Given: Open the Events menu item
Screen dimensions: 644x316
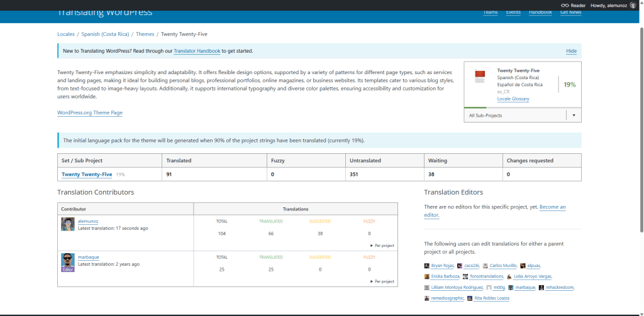Looking at the screenshot, I should tap(513, 13).
